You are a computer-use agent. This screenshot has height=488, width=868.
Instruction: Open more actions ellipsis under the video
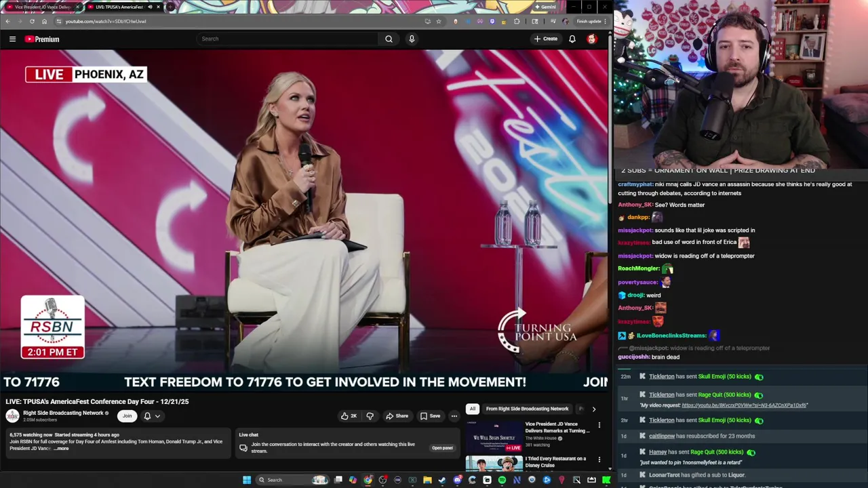(454, 416)
